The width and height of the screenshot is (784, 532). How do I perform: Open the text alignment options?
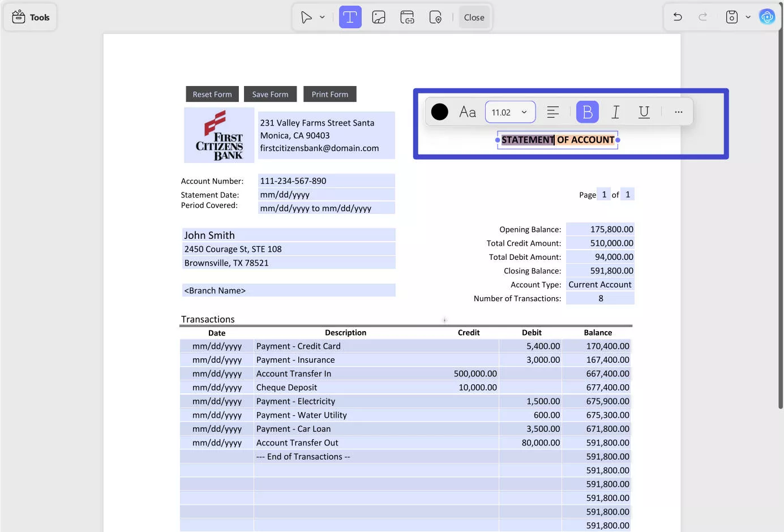[553, 112]
